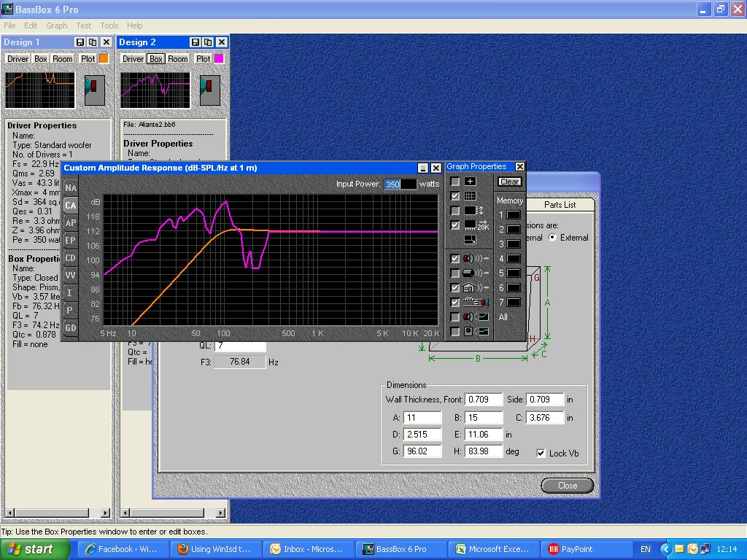Enable the bottom box response curve checkbox
Image resolution: width=747 pixels, height=560 pixels.
tap(455, 332)
